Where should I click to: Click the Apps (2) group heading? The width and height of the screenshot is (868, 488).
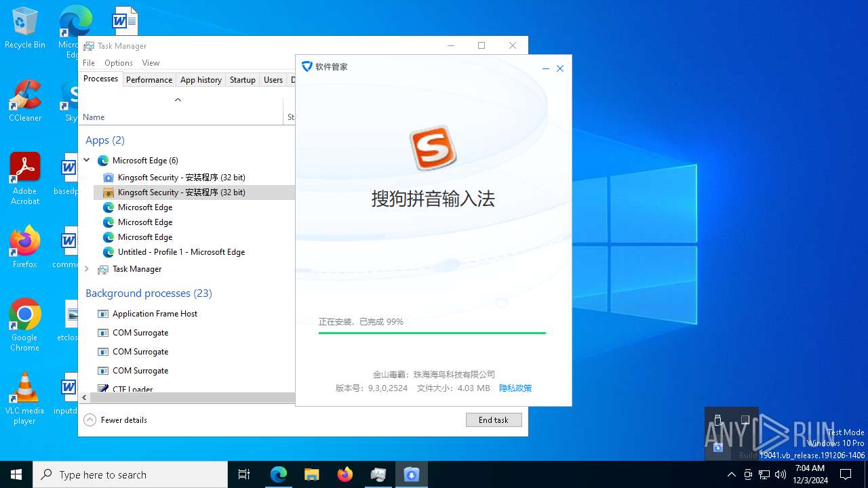point(105,140)
